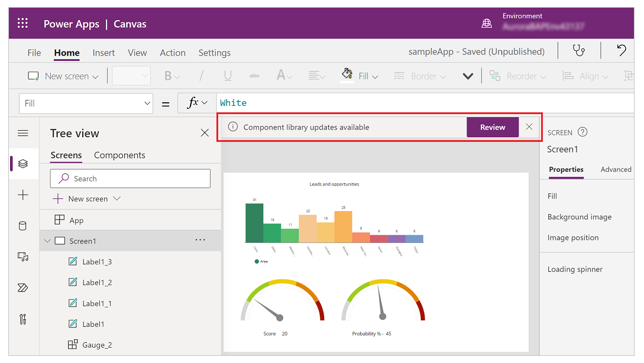Select Label1 in the tree
The height and width of the screenshot is (363, 644).
click(x=130, y=324)
